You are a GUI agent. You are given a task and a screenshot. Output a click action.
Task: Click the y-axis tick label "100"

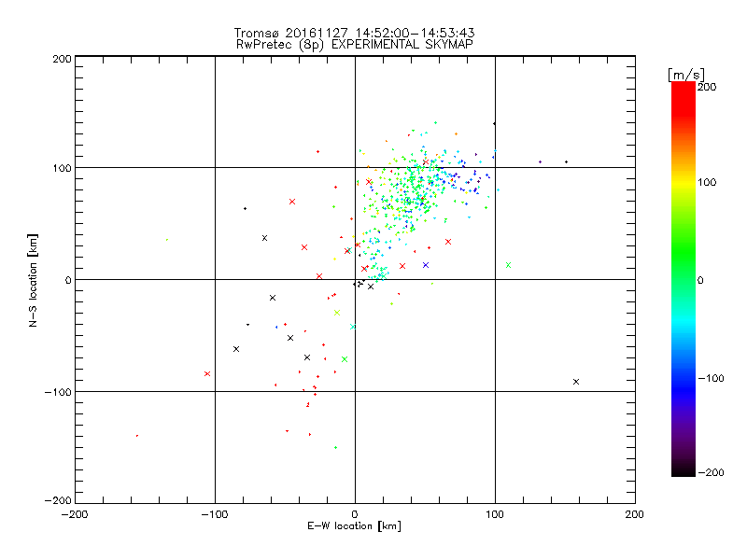(x=62, y=169)
